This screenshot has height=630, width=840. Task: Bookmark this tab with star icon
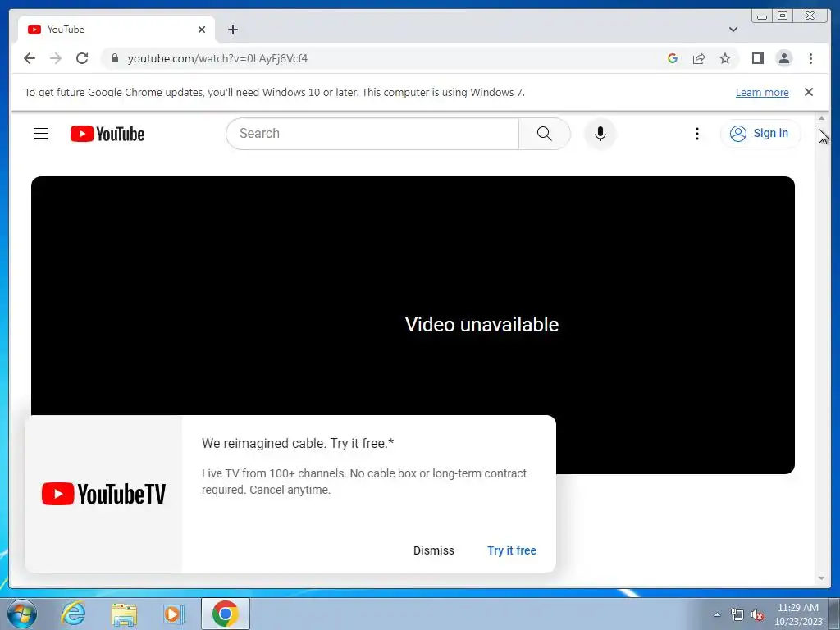725,58
